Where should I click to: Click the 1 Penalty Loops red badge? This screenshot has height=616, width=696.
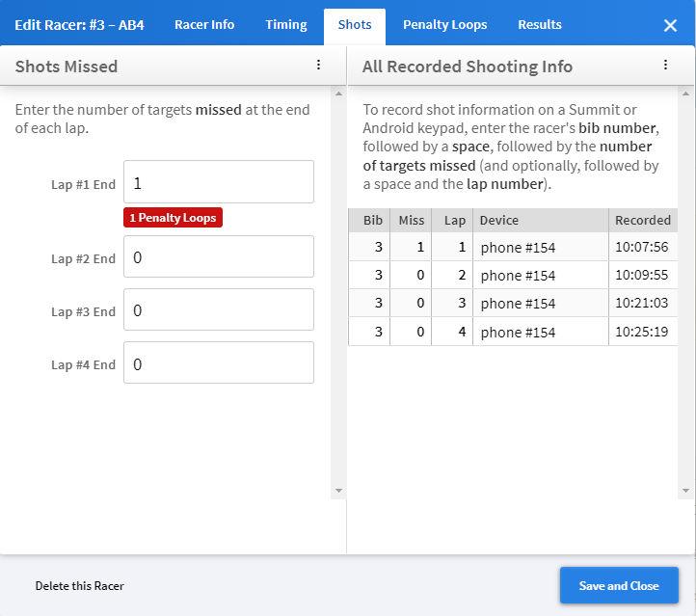point(174,218)
